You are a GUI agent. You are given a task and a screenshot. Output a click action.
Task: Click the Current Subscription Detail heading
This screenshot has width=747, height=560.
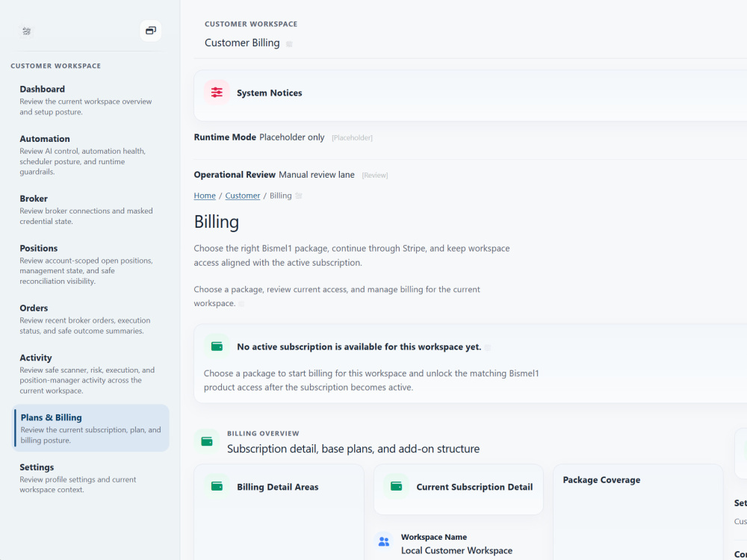pos(474,487)
